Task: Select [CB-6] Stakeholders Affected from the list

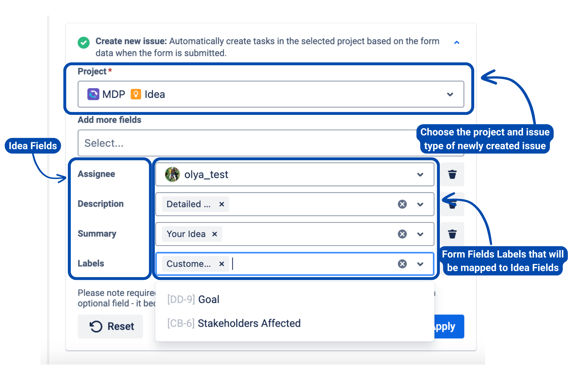Action: [x=233, y=323]
